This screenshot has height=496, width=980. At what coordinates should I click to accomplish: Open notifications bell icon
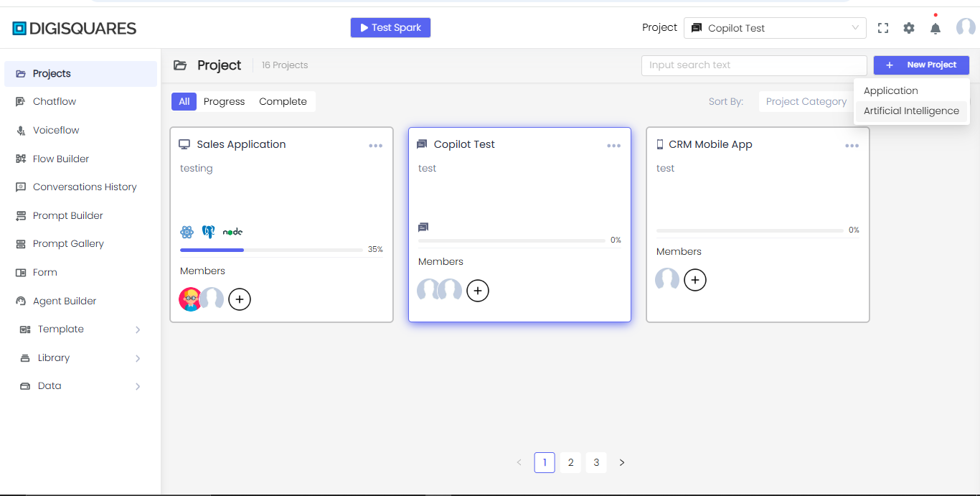[x=936, y=28]
